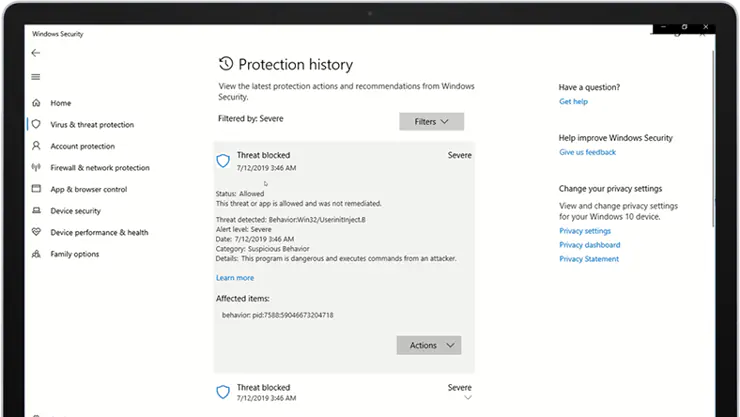Click the Home house icon
Image resolution: width=740 pixels, height=417 pixels.
(x=36, y=103)
